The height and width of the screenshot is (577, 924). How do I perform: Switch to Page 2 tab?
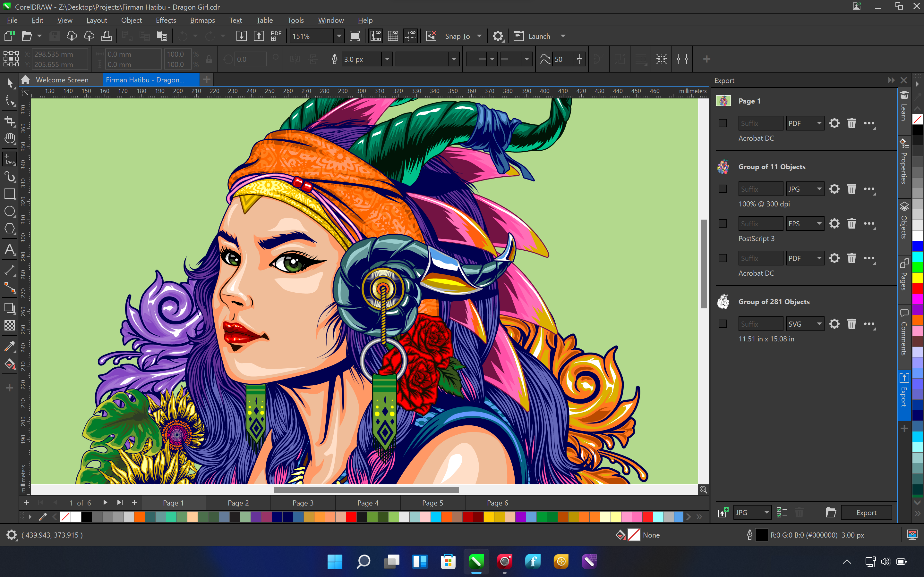click(238, 503)
